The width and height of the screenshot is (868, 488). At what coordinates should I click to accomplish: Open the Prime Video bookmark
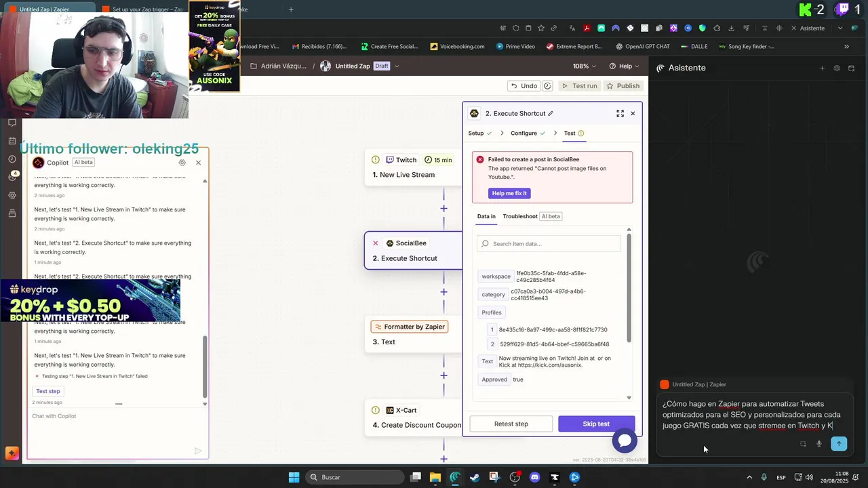click(x=515, y=47)
